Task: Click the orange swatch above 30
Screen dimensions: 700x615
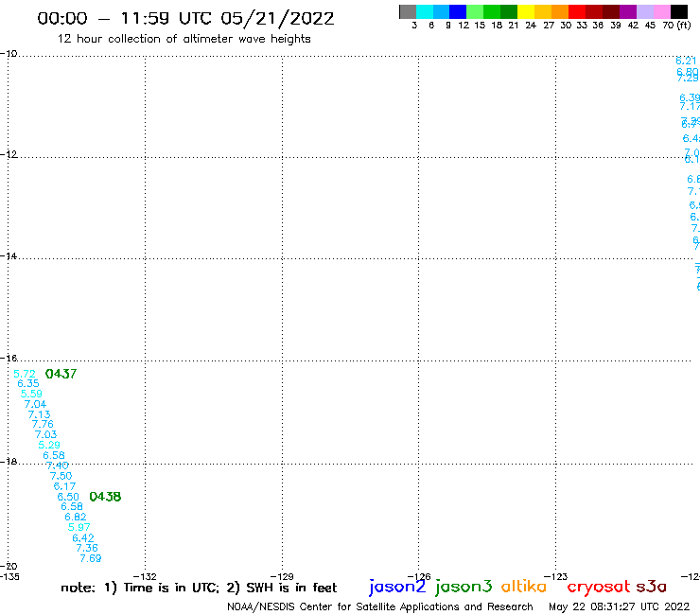Action: pos(560,11)
